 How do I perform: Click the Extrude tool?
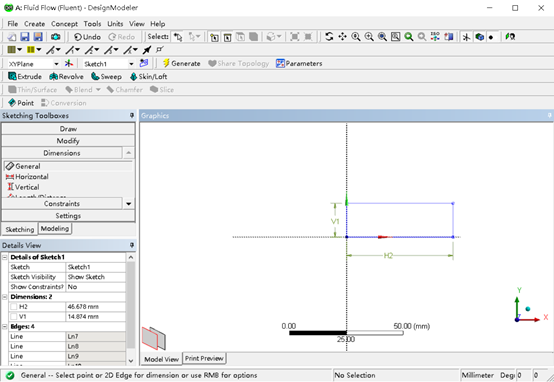[x=25, y=77]
